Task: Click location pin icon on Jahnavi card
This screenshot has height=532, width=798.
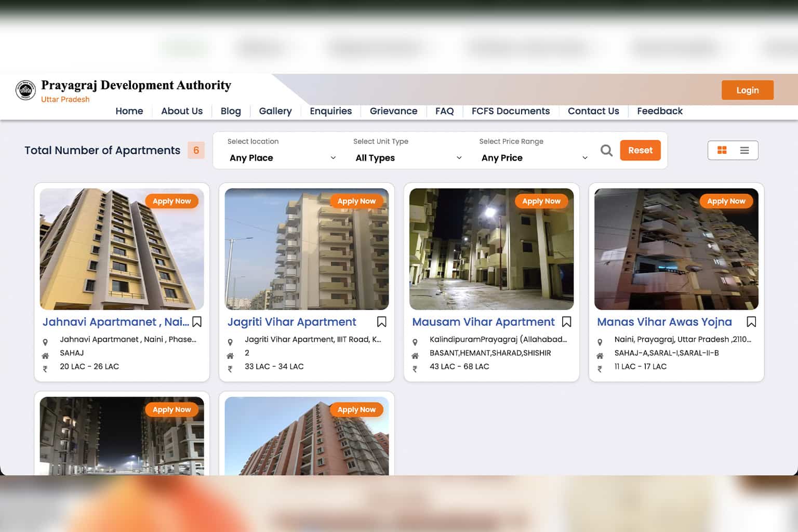Action: (45, 342)
